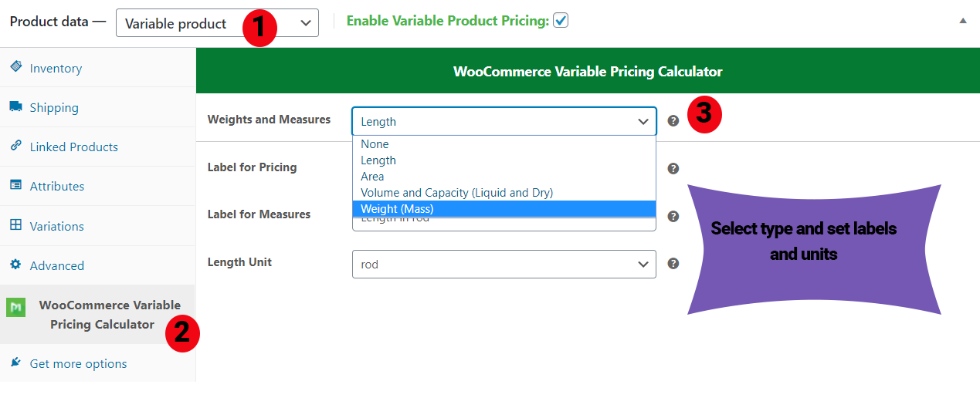The height and width of the screenshot is (398, 980).
Task: Click the Enable Variable Product Pricing label
Action: (447, 21)
